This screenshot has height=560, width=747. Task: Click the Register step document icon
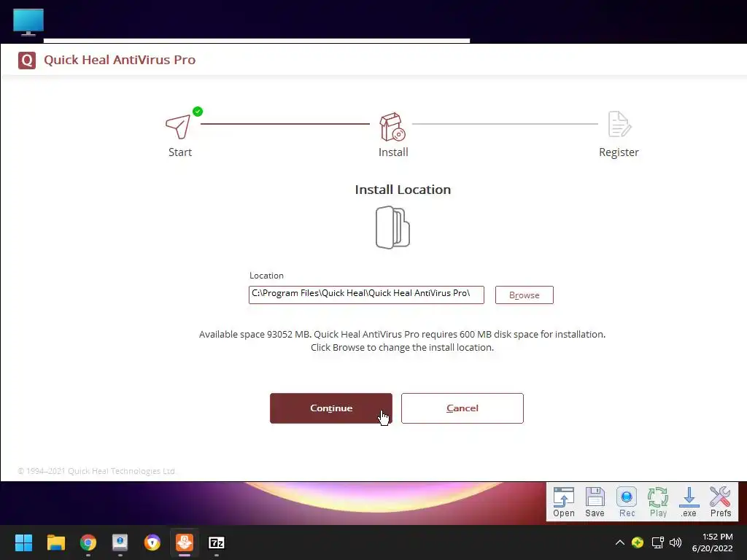point(619,124)
